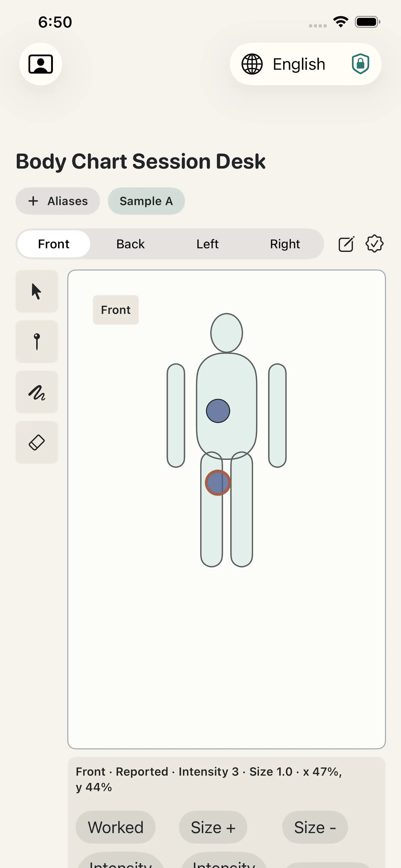
Task: Switch to the Left view tab
Action: pyautogui.click(x=208, y=244)
